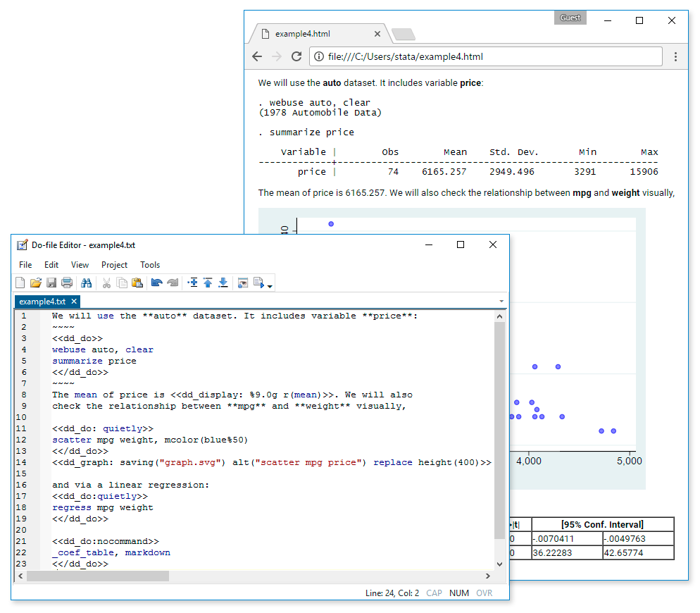This screenshot has height=613, width=700.
Task: Toggle CAP mode in the status bar
Action: click(x=434, y=593)
